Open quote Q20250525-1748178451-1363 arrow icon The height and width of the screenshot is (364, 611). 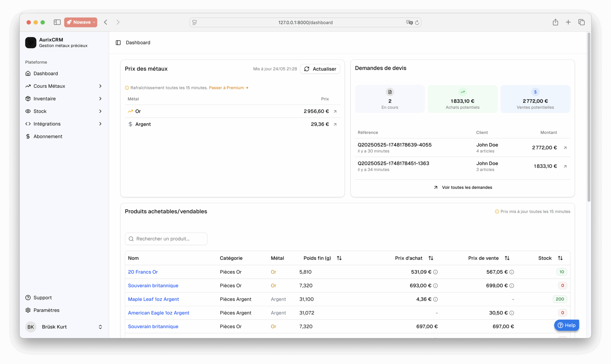(x=565, y=166)
